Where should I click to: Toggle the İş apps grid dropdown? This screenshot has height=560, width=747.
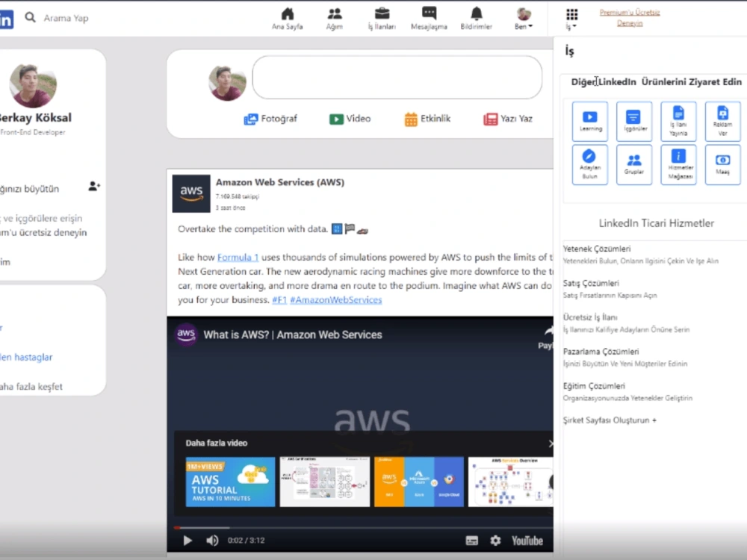571,19
